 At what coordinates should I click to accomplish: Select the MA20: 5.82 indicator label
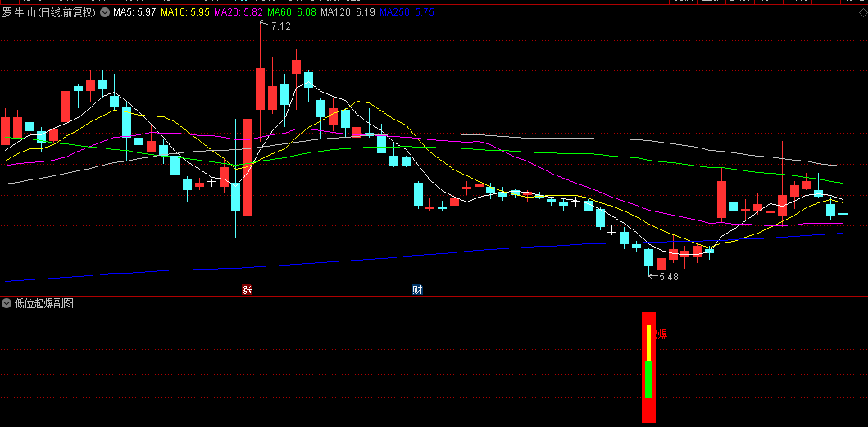point(238,12)
